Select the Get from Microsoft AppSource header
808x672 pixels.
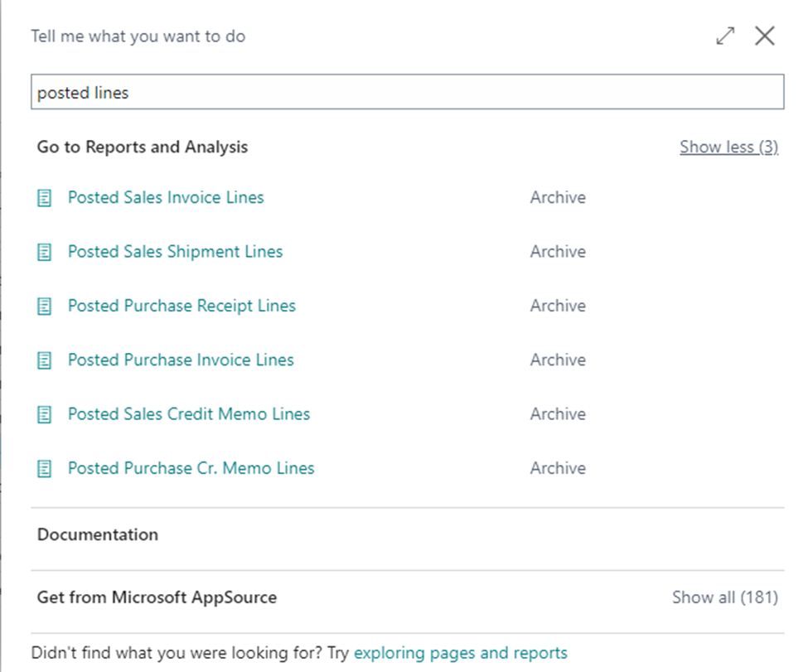click(x=157, y=597)
